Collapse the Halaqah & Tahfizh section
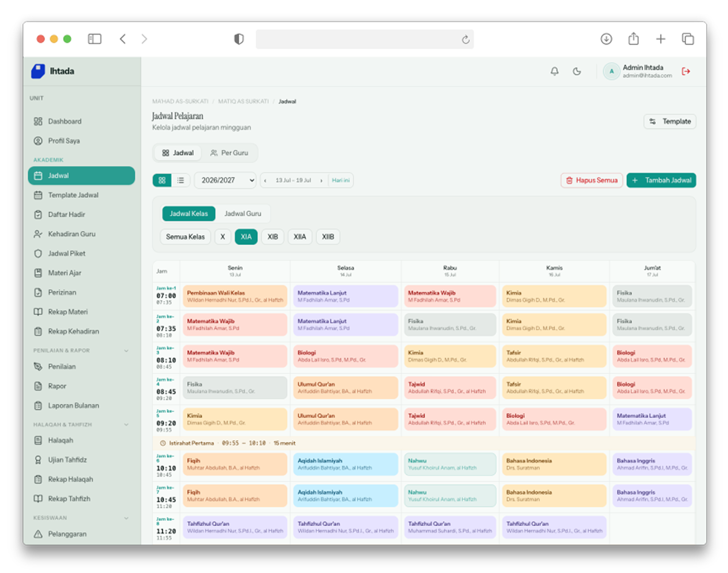The image size is (728, 573). tap(126, 424)
